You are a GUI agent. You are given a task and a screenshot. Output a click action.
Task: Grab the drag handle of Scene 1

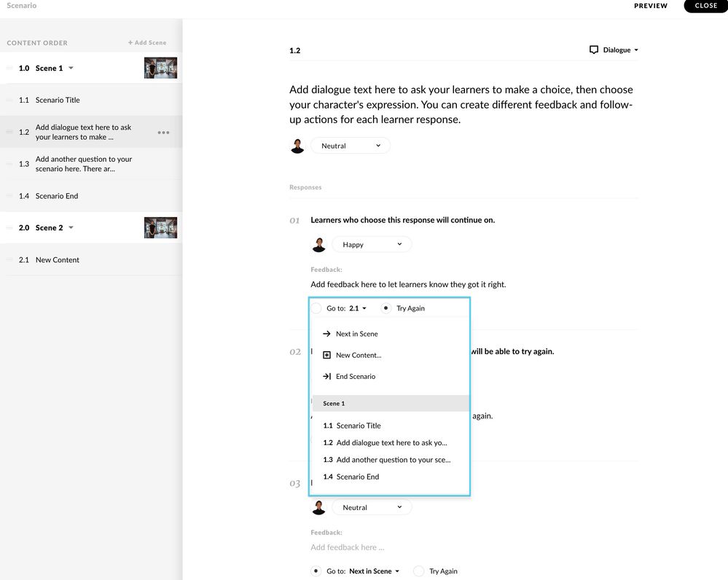(9, 68)
